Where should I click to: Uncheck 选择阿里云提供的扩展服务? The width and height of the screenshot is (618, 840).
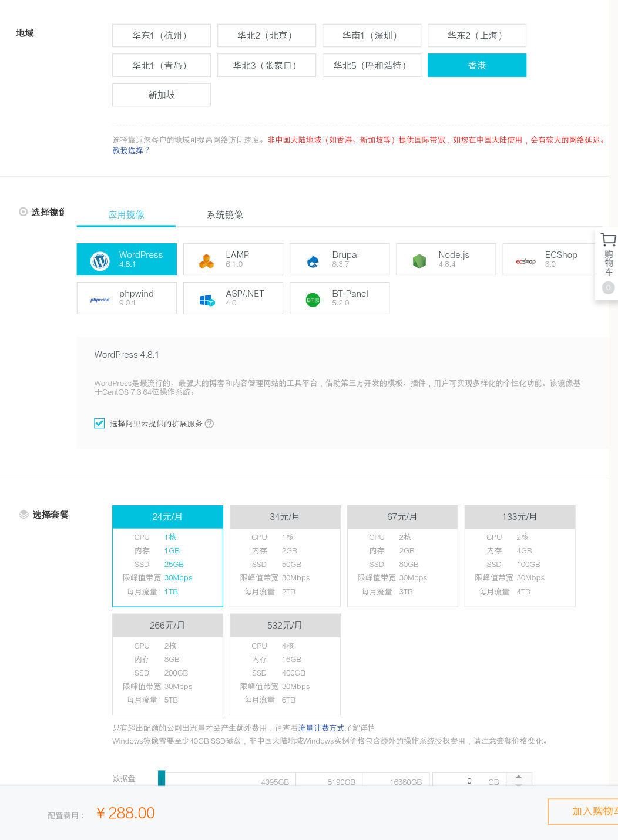[x=99, y=423]
